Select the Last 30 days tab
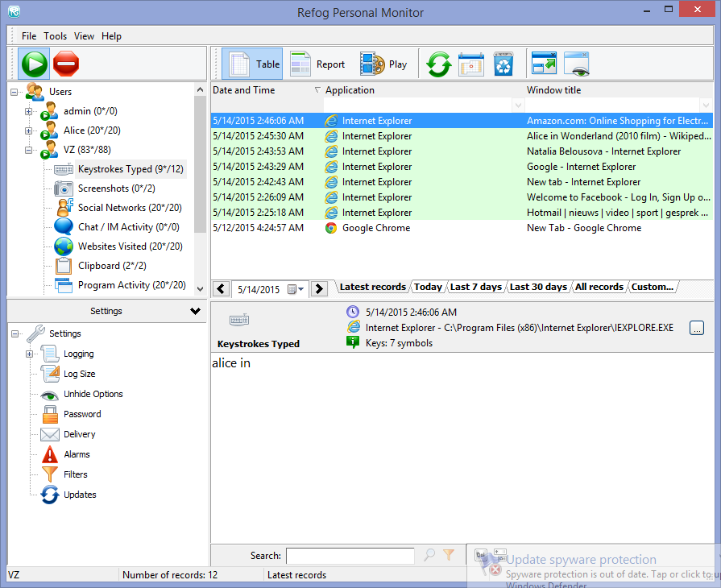 (538, 287)
